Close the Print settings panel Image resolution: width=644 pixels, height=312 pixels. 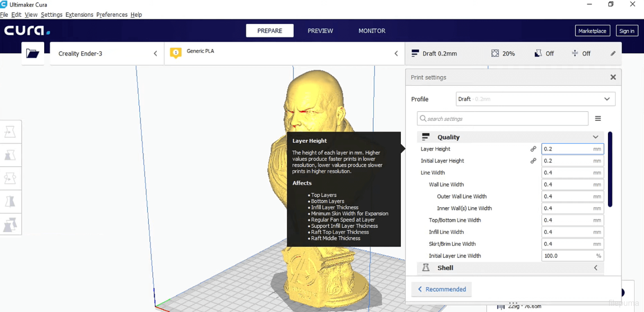pyautogui.click(x=613, y=77)
